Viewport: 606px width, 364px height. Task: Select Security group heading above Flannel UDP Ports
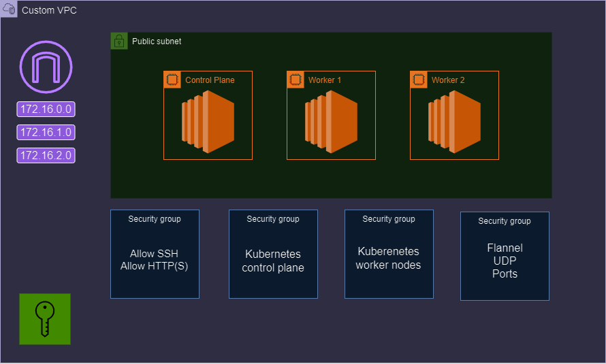coord(505,221)
